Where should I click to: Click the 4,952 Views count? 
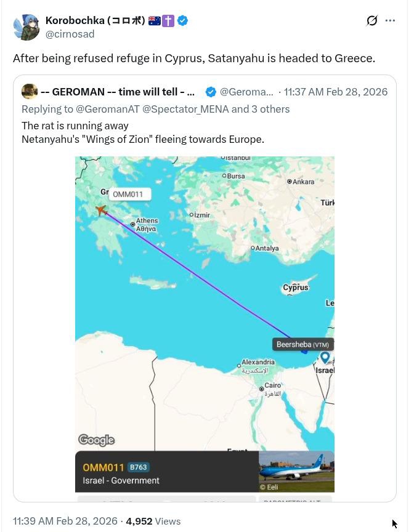pos(153,521)
